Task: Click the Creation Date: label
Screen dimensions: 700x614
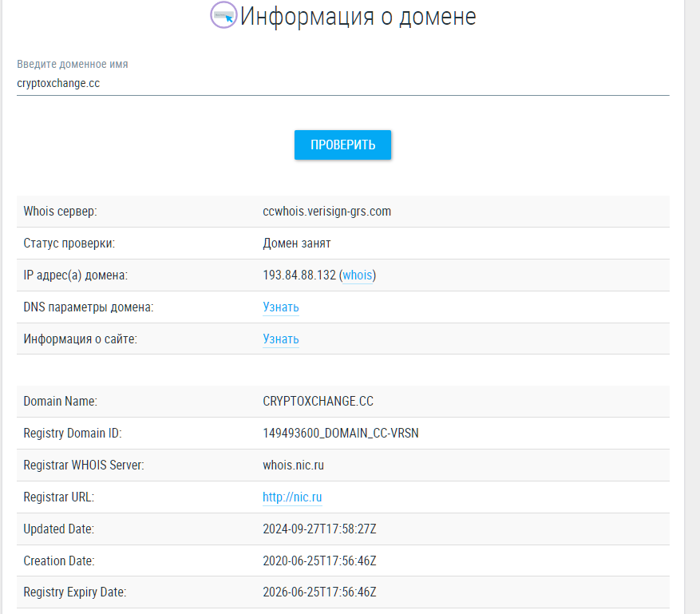Action: point(59,561)
